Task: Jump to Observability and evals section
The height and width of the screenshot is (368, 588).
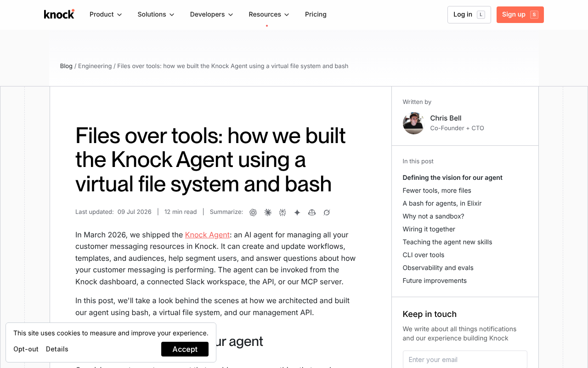Action: (438, 268)
